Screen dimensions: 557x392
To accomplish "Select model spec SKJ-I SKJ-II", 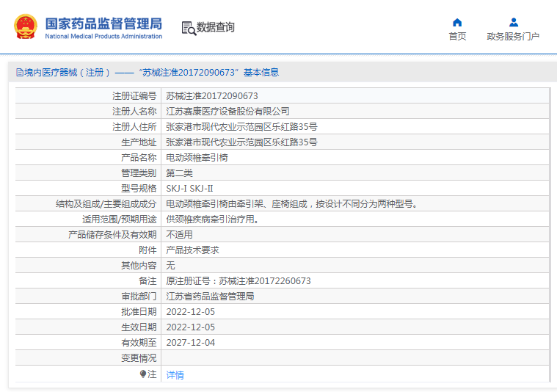I will tap(189, 189).
